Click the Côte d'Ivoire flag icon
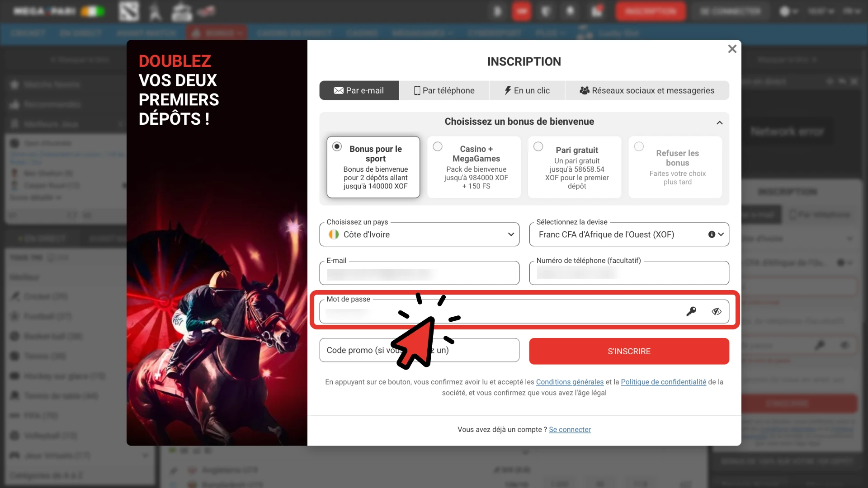Image resolution: width=868 pixels, height=488 pixels. tap(334, 235)
